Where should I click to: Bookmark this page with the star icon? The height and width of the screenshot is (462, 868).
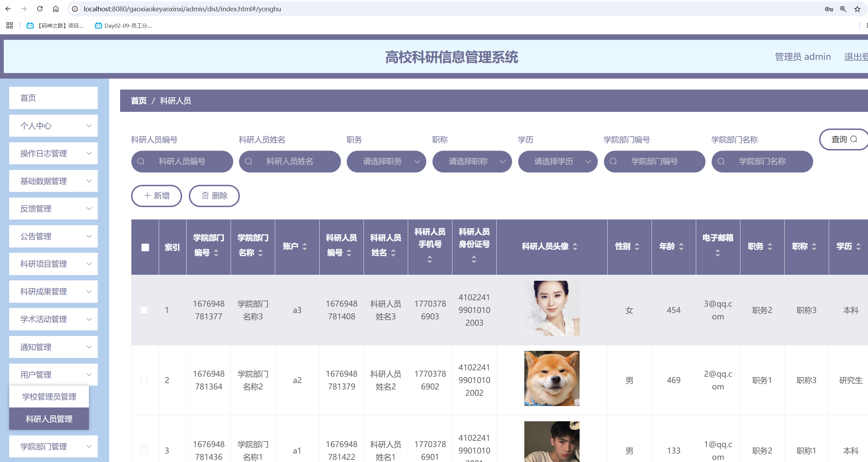[x=857, y=9]
